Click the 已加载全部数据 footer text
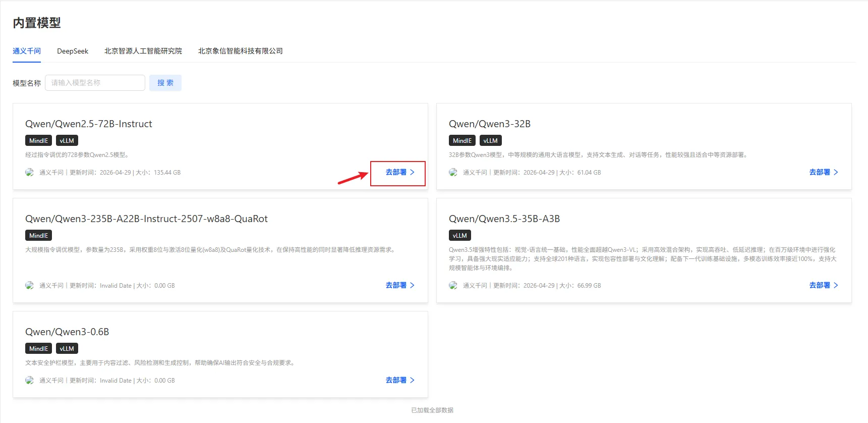Screen dimensions: 868x423 click(432, 410)
